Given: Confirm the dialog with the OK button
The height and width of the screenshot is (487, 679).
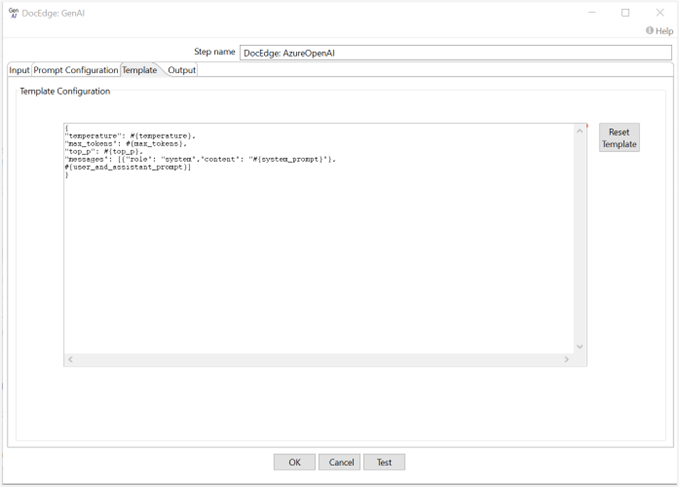Looking at the screenshot, I should 294,462.
